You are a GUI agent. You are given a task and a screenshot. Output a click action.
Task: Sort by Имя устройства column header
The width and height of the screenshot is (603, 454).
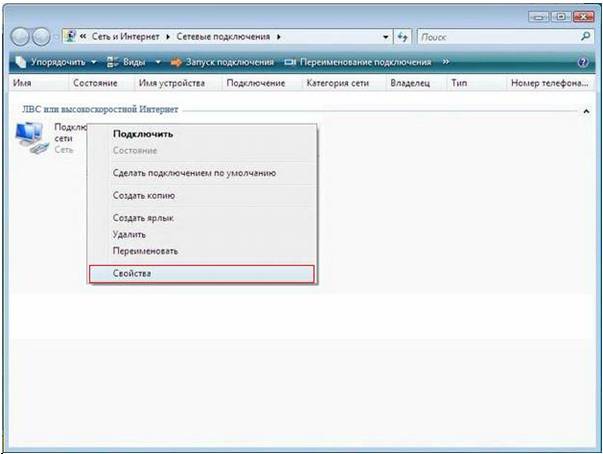tap(178, 83)
